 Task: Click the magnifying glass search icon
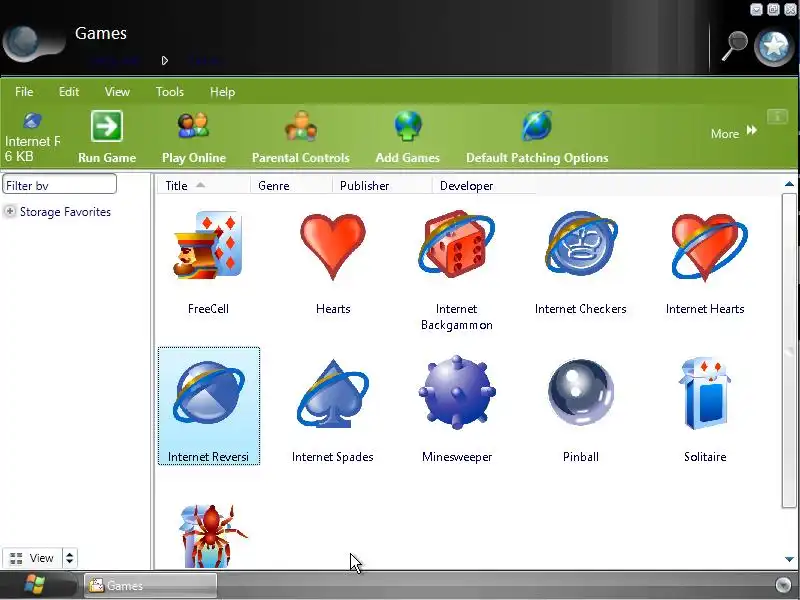click(734, 46)
